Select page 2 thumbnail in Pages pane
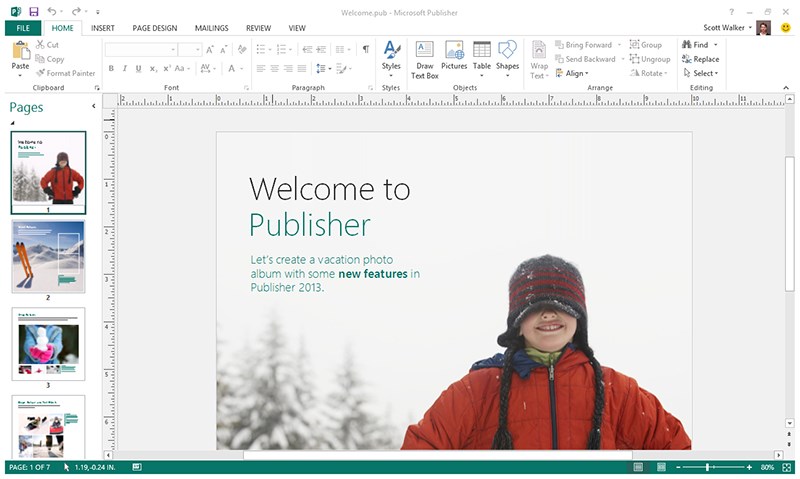800x479 pixels. (x=48, y=256)
